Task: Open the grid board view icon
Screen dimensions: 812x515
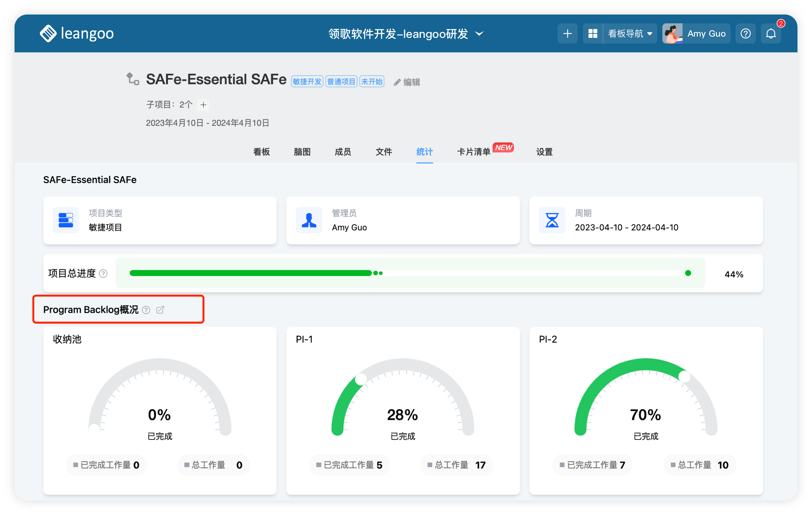Action: 593,33
